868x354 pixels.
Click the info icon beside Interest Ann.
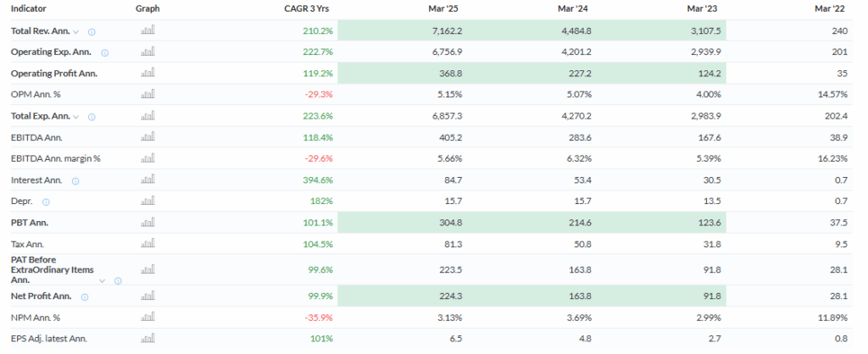click(x=76, y=180)
